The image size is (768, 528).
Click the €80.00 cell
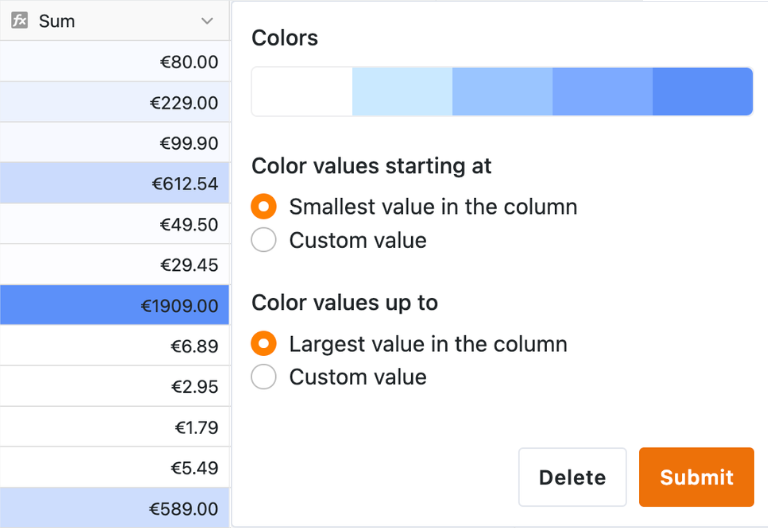pos(115,62)
